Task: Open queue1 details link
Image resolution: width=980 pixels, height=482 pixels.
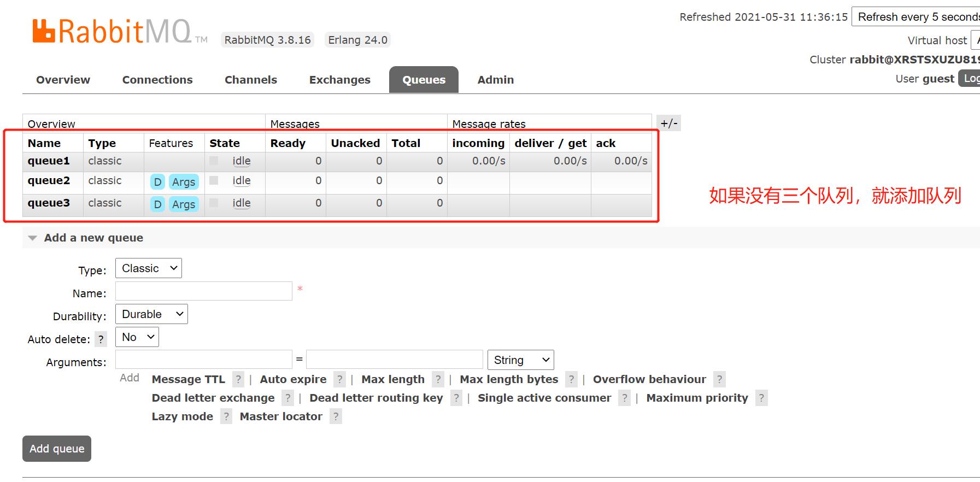Action: (49, 161)
